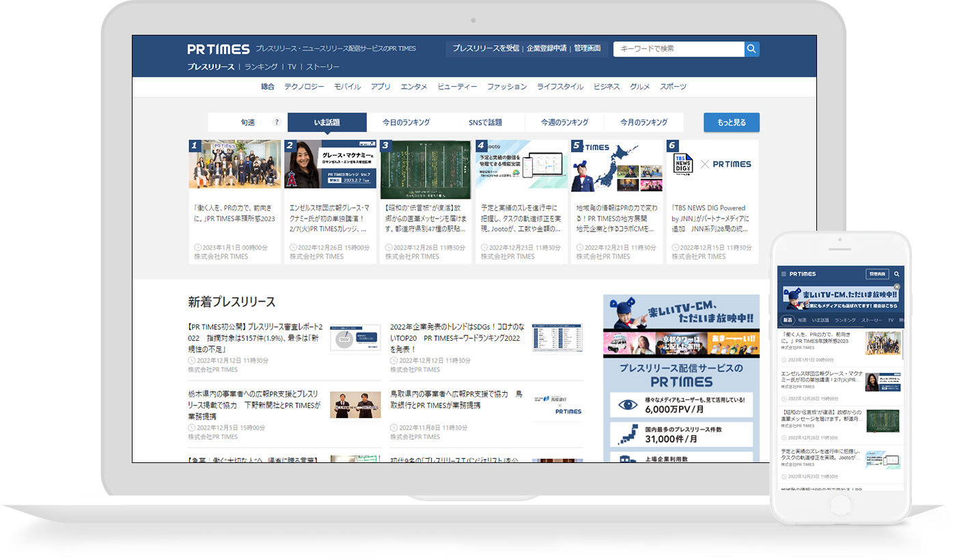The width and height of the screenshot is (955, 560).
Task: Open the hamburger menu on the phone screen
Action: pos(784,274)
